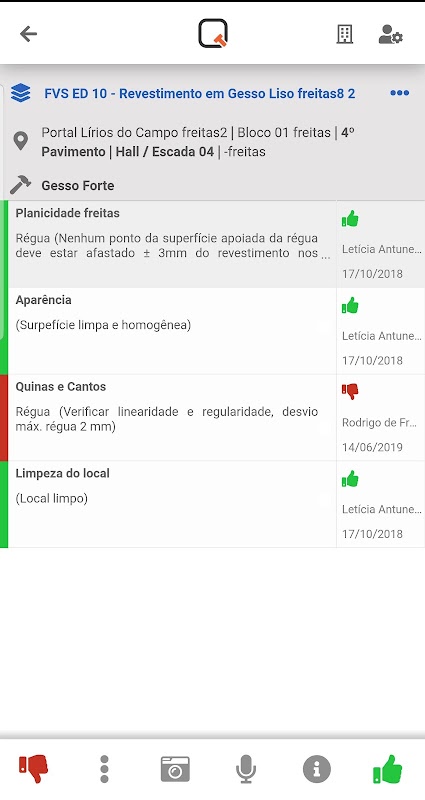The width and height of the screenshot is (425, 800).
Task: Show item information via info icon
Action: click(x=317, y=769)
